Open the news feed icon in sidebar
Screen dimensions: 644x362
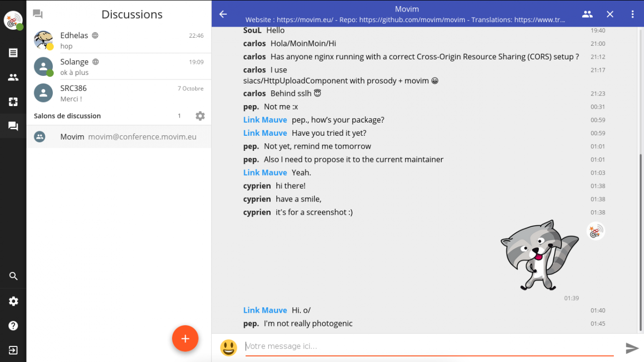[13, 53]
